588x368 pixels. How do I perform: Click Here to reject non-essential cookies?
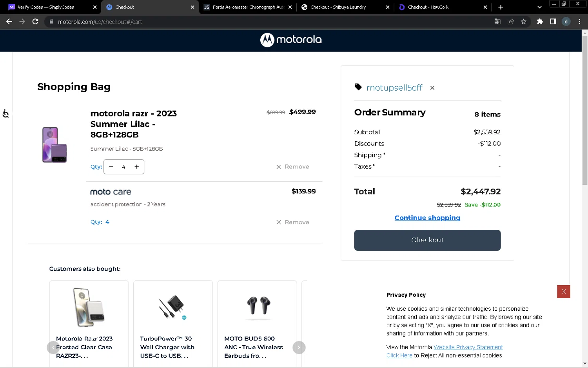click(x=399, y=355)
